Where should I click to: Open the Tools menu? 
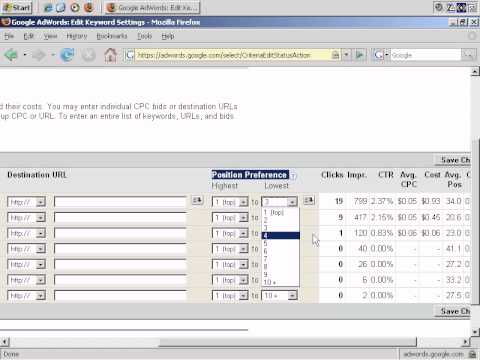click(x=144, y=36)
